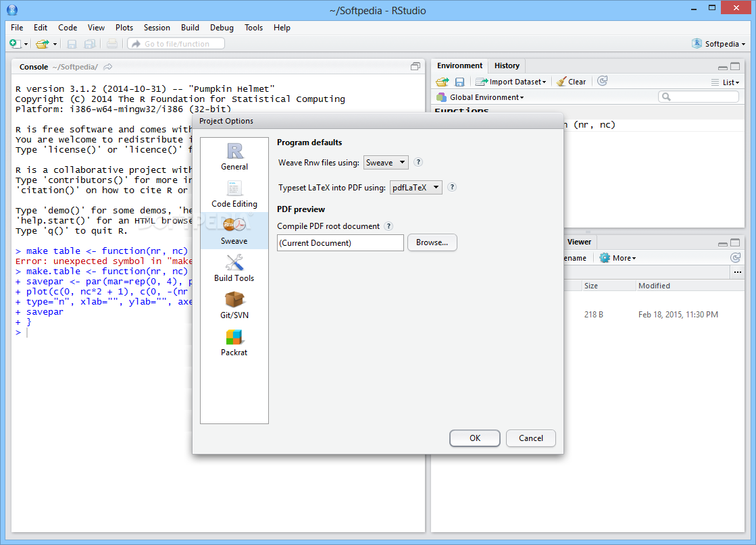The height and width of the screenshot is (545, 756).
Task: Open the Help menu
Action: point(282,28)
